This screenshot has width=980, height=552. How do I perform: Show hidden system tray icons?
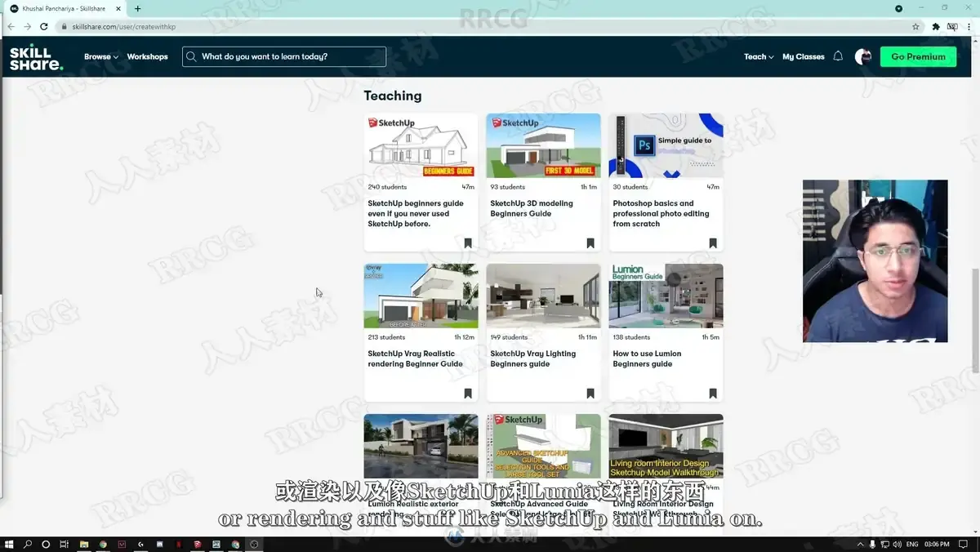coord(860,544)
